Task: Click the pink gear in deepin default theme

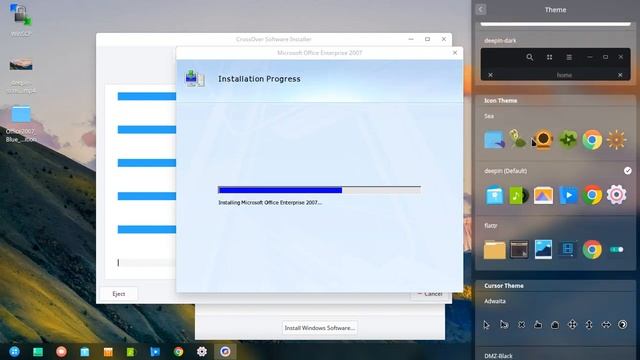Action: pyautogui.click(x=616, y=195)
